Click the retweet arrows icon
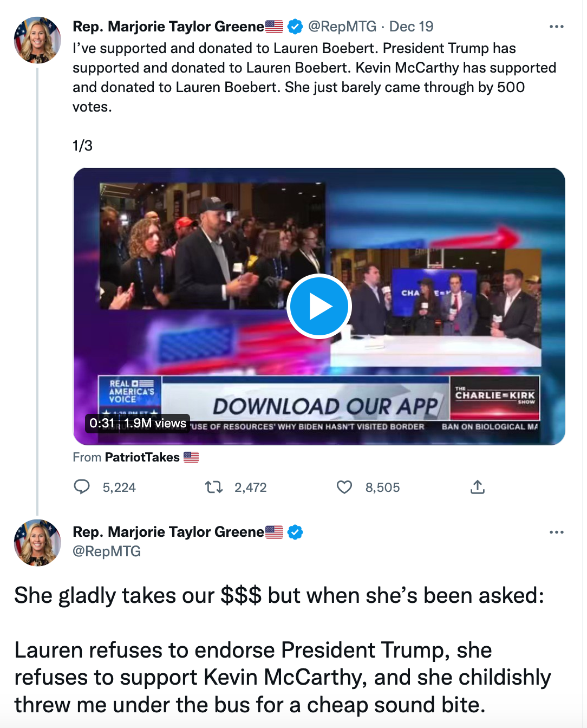This screenshot has height=728, width=587. [214, 487]
